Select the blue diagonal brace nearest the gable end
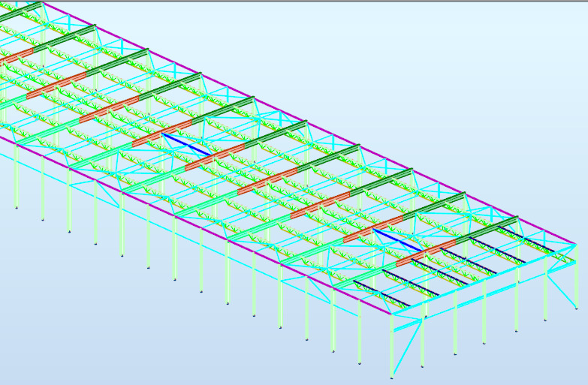The image size is (588, 385). pyautogui.click(x=397, y=241)
